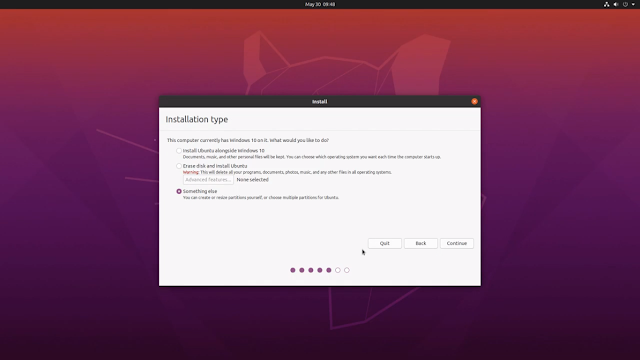The image size is (640, 360).
Task: Click the 'None selected' label
Action: (x=253, y=180)
